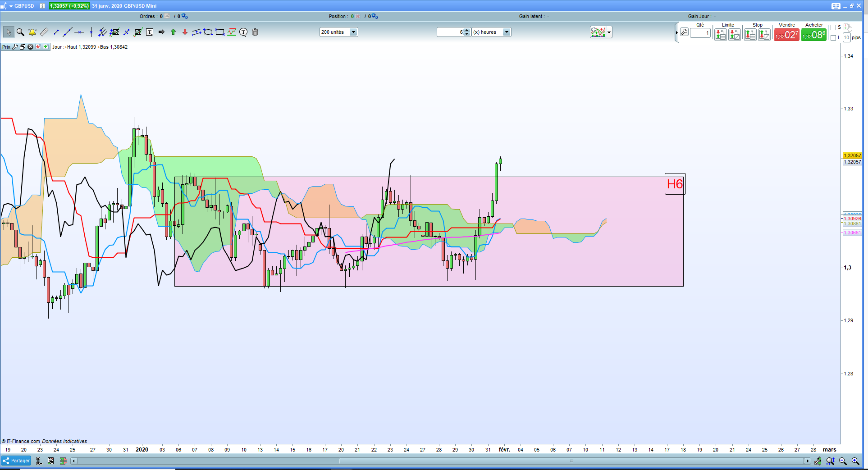Click the add indicator chart icon
This screenshot has width=868, height=470.
(x=598, y=32)
